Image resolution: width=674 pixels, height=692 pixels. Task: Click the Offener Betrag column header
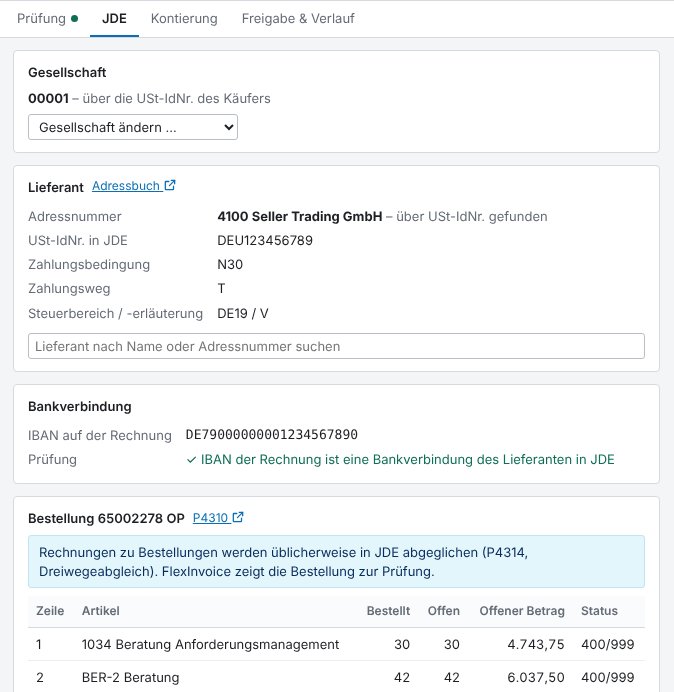click(x=522, y=611)
